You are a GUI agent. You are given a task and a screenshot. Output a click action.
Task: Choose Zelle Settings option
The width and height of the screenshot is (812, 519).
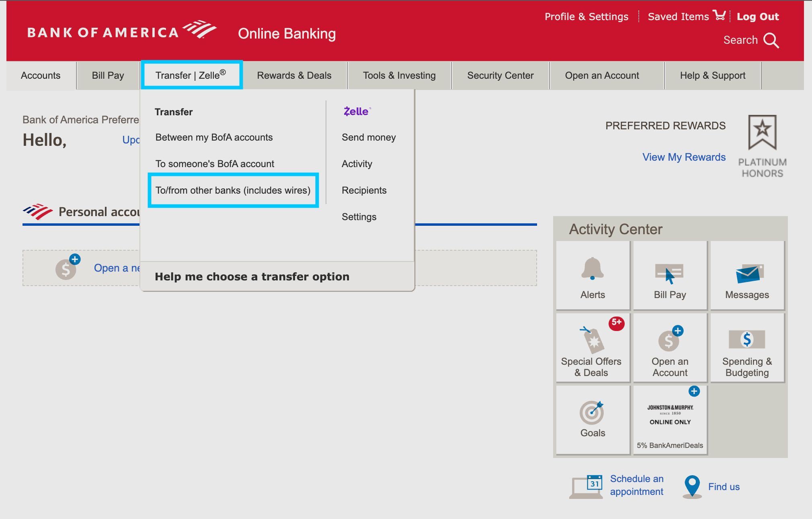click(359, 217)
